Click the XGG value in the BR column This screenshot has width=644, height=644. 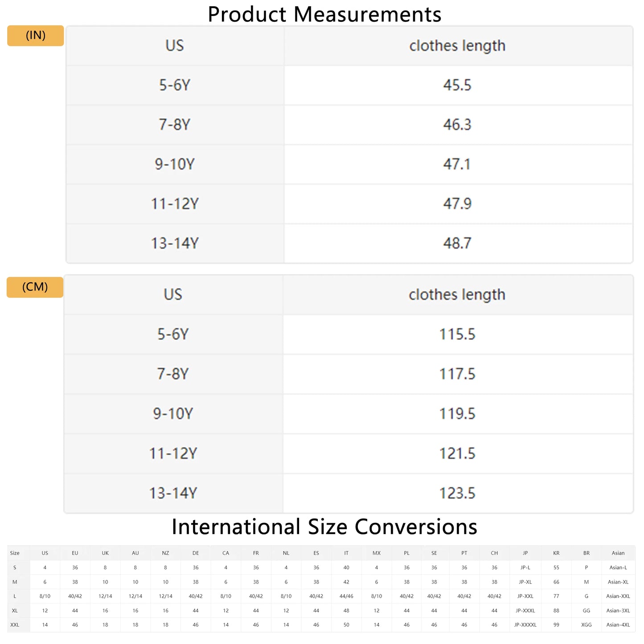[x=587, y=625]
